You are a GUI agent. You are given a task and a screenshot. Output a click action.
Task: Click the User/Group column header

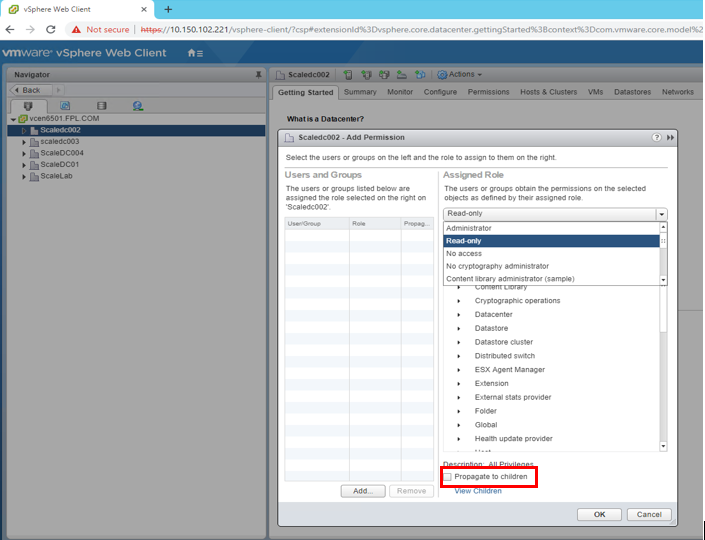click(x=317, y=223)
